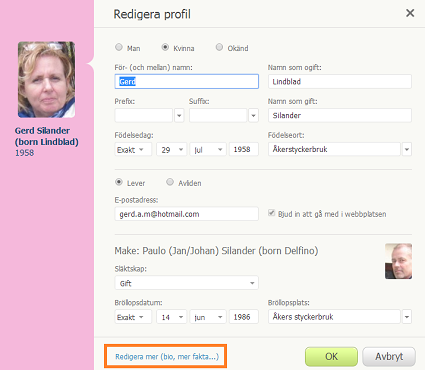This screenshot has height=370, width=425.
Task: Open the wedding date Exakt dropdown
Action: (133, 317)
